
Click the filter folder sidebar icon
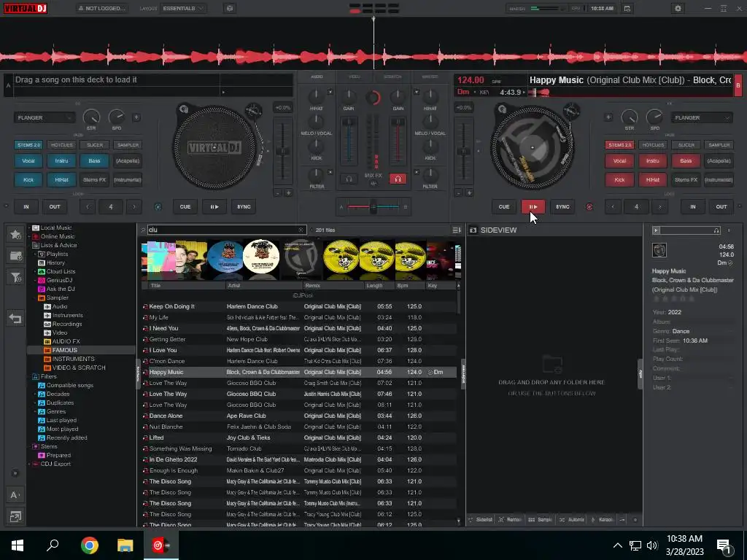(x=16, y=277)
